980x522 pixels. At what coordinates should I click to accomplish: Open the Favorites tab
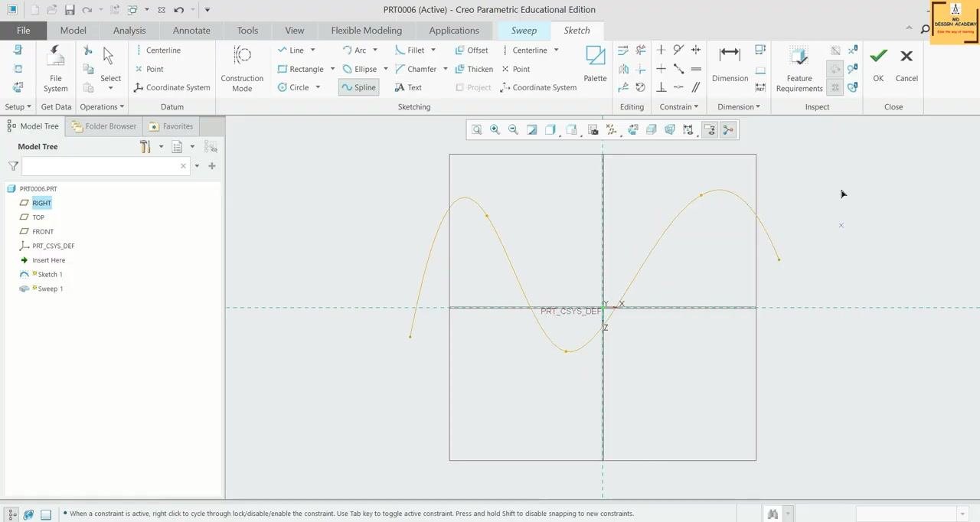click(x=171, y=126)
